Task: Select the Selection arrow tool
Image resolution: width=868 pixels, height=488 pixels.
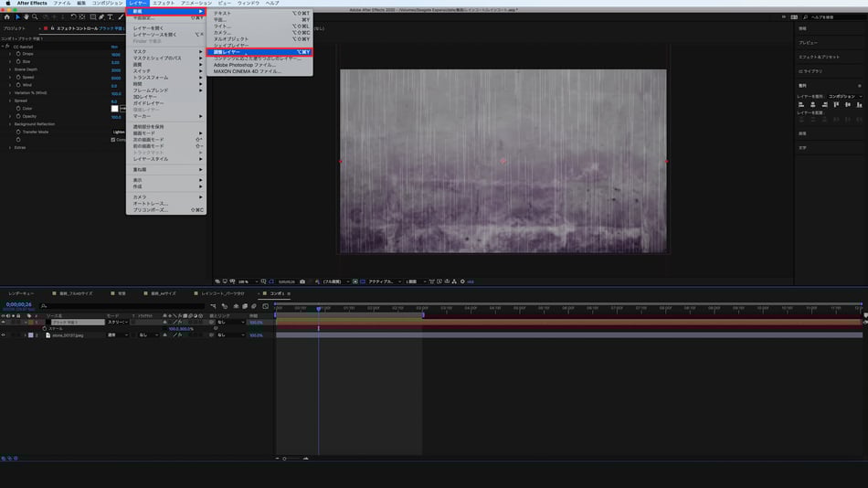Action: point(18,16)
